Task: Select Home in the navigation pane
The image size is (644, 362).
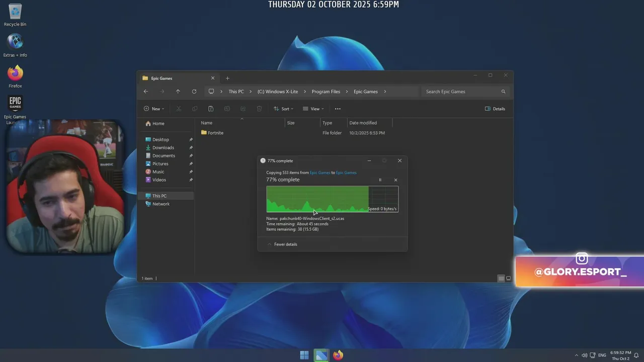Action: [158, 123]
